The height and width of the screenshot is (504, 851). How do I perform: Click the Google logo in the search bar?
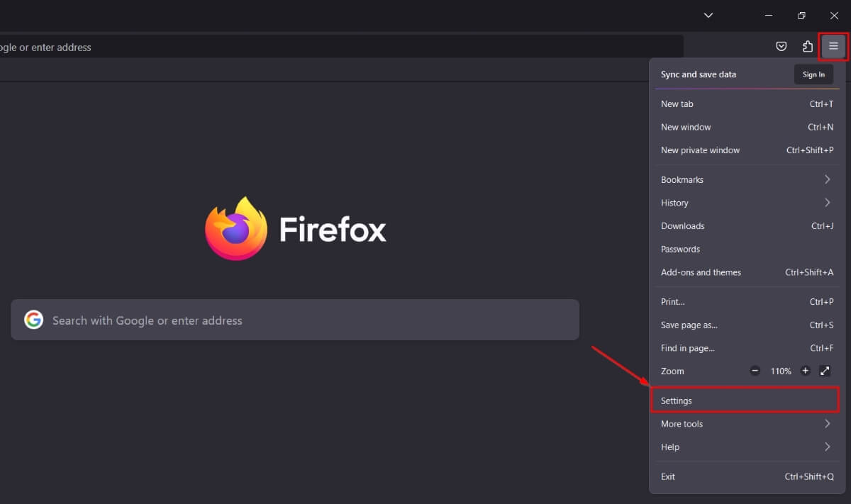coord(33,320)
